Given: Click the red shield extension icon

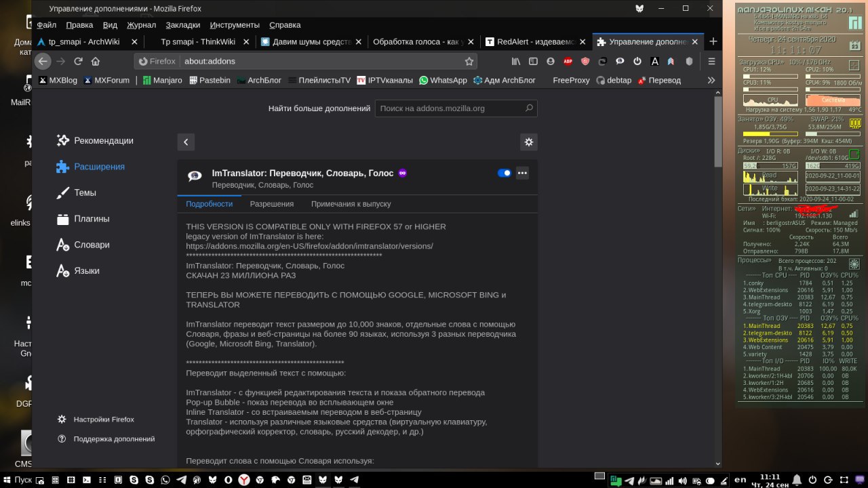Looking at the screenshot, I should (585, 61).
